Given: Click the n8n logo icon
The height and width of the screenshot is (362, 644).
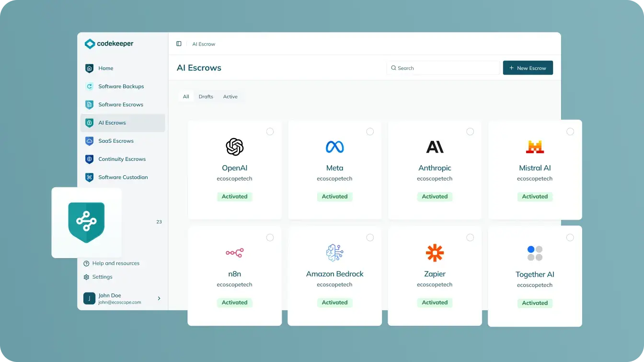Looking at the screenshot, I should pyautogui.click(x=235, y=252).
